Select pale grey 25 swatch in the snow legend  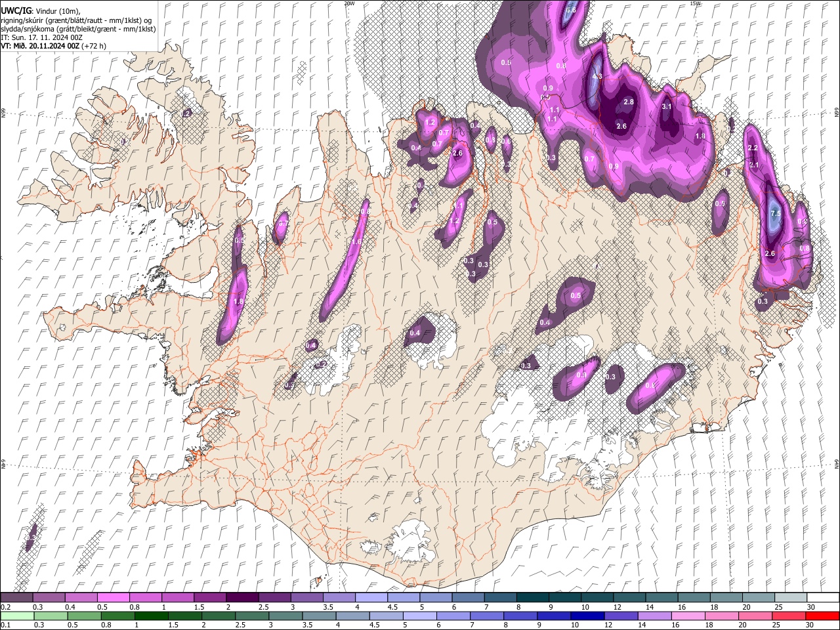pyautogui.click(x=791, y=598)
